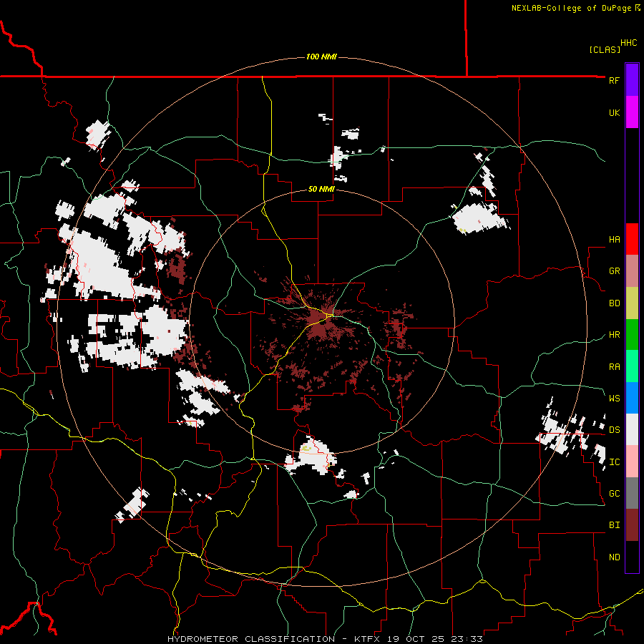Click the 23:33 timestamp
This screenshot has width=644, height=644.
469,639
